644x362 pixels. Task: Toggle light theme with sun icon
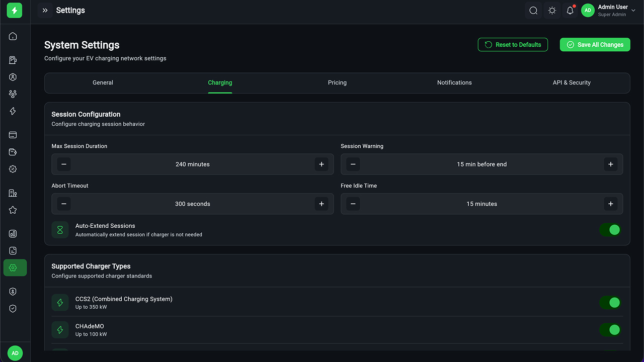pyautogui.click(x=552, y=11)
